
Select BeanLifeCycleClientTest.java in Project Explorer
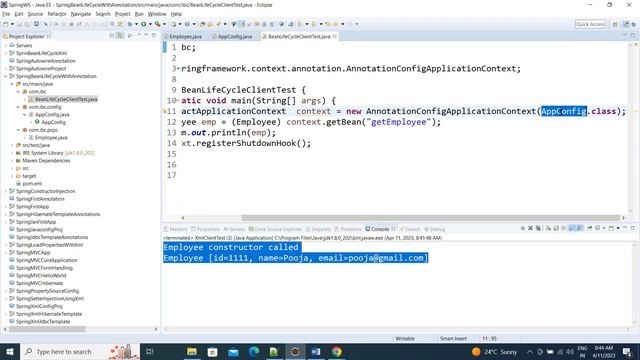pos(66,99)
